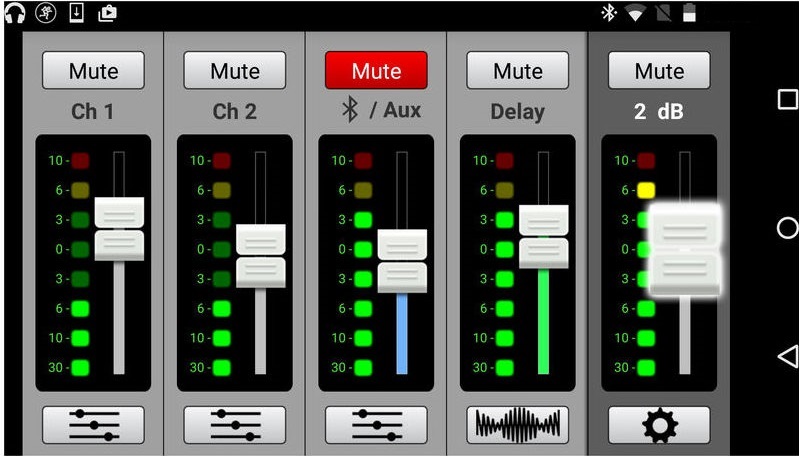Tap play store briefcase notification icon
The width and height of the screenshot is (799, 456).
pos(108,14)
